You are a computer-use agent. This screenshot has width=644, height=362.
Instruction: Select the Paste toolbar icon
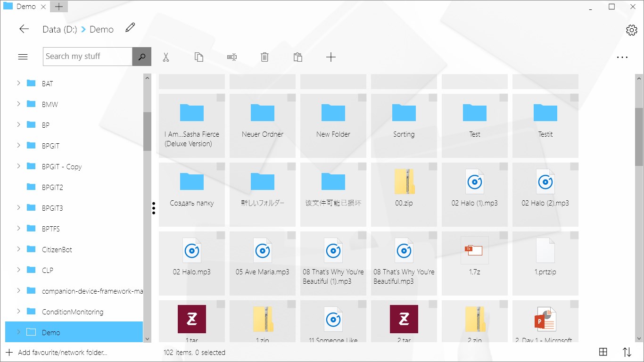pos(297,57)
